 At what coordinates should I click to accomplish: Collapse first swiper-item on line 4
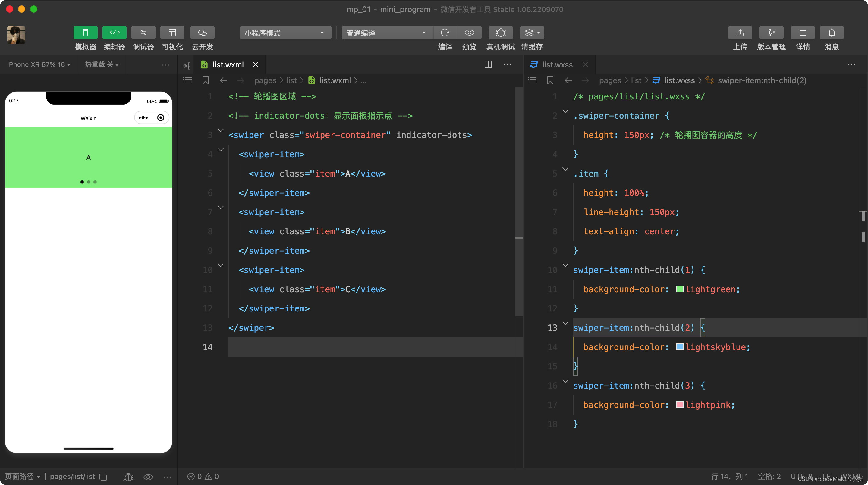point(220,149)
